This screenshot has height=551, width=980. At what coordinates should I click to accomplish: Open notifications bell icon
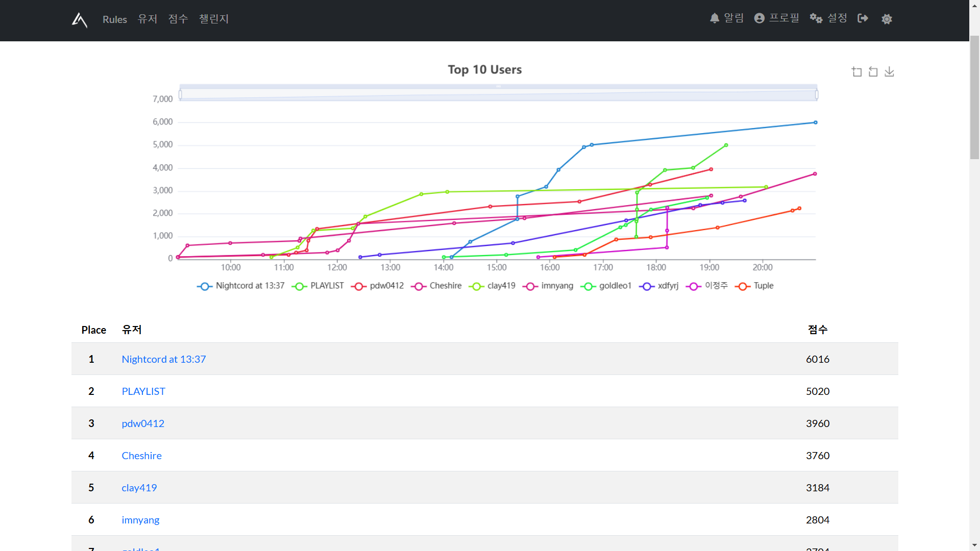pyautogui.click(x=715, y=18)
